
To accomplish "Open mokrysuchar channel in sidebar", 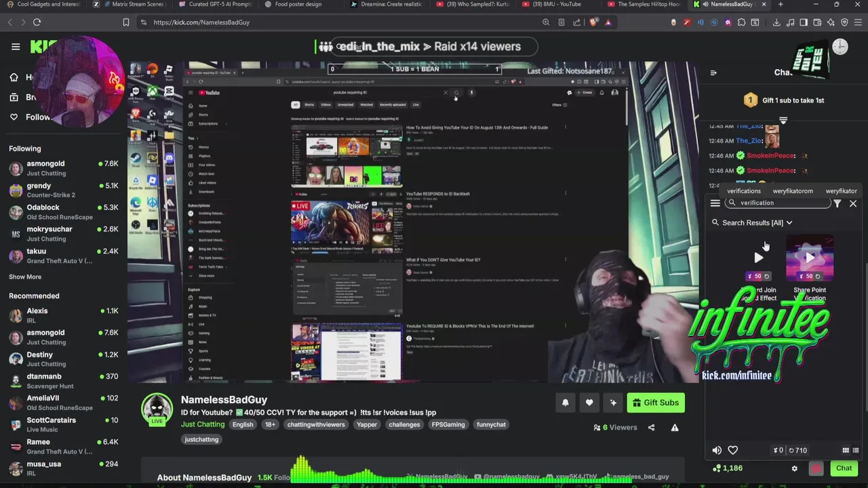I will coord(64,234).
